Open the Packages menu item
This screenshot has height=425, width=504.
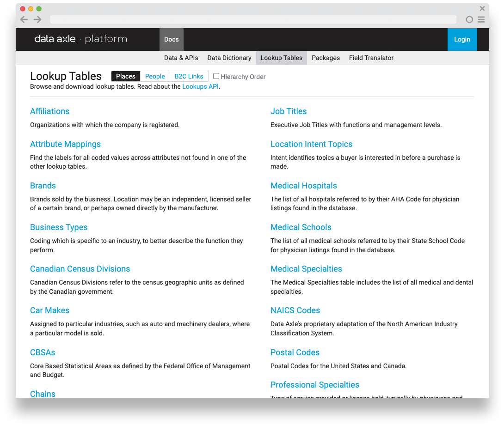[326, 58]
